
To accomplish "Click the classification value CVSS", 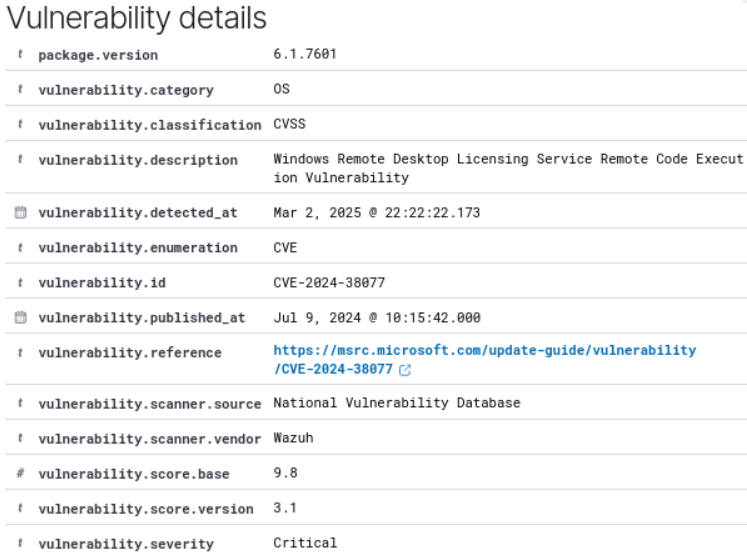I will tap(290, 124).
